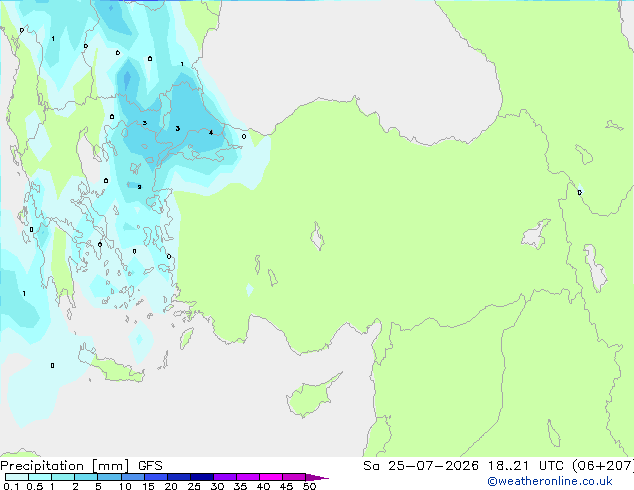
Task: Click the 35–40 mm legend swatch
Action: pyautogui.click(x=247, y=477)
